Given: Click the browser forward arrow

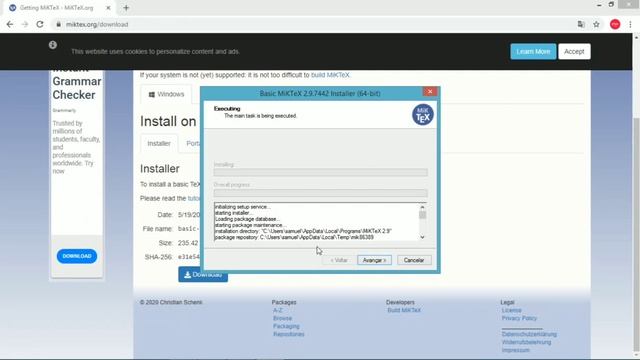Looking at the screenshot, I should click(x=25, y=24).
